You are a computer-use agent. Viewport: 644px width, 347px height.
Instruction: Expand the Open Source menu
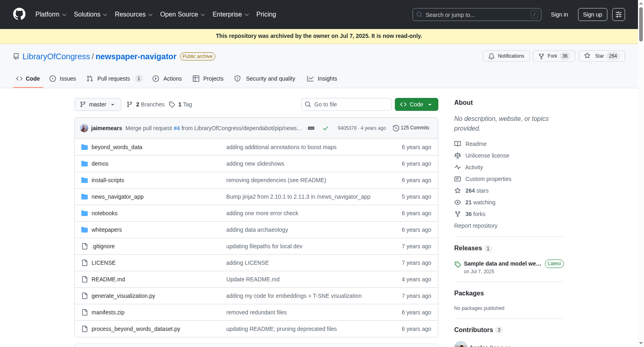[183, 15]
